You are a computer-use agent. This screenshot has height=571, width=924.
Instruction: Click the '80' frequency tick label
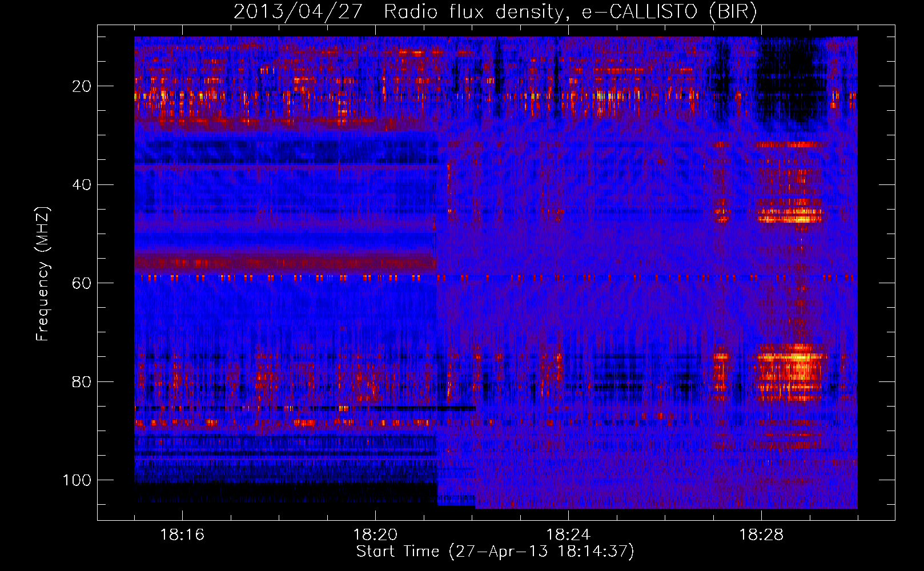pyautogui.click(x=82, y=381)
